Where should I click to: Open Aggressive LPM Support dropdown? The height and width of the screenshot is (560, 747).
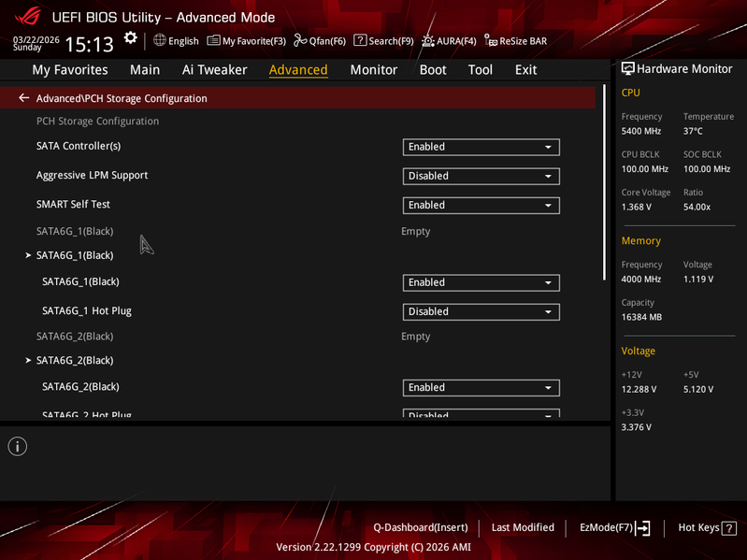tap(481, 176)
